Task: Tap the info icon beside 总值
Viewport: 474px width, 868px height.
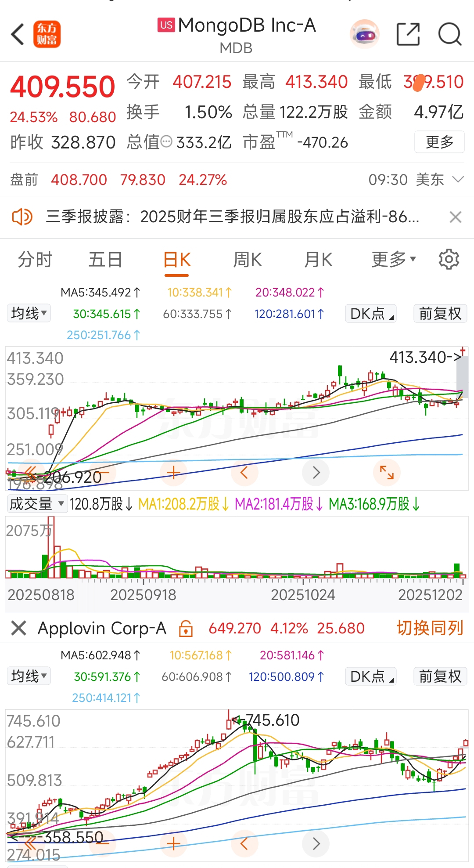Action: tap(167, 142)
